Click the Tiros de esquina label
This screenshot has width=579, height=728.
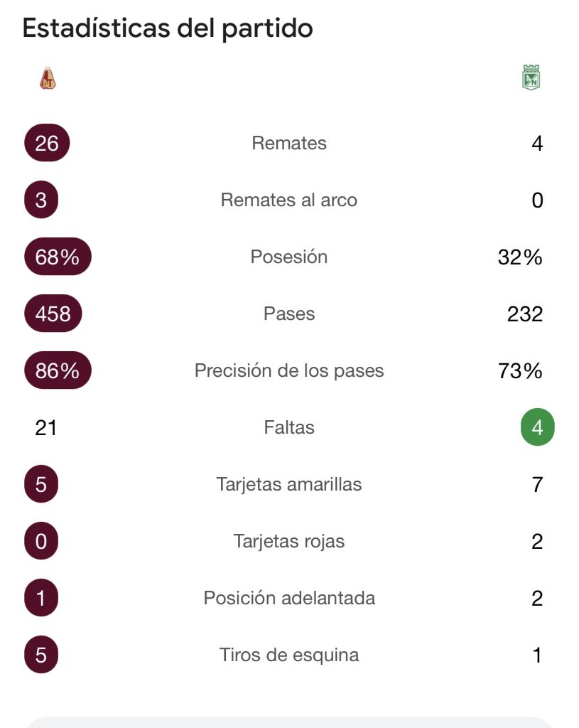[x=289, y=655]
